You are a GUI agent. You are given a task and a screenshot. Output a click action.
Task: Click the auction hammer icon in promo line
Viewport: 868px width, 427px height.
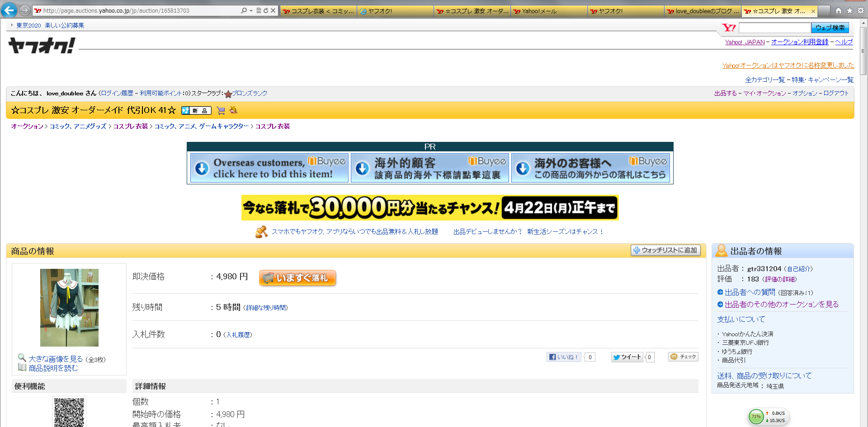pos(261,232)
